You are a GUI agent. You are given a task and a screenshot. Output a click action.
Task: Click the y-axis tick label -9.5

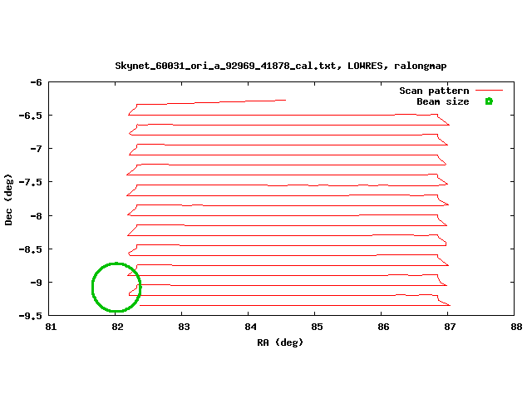click(31, 316)
